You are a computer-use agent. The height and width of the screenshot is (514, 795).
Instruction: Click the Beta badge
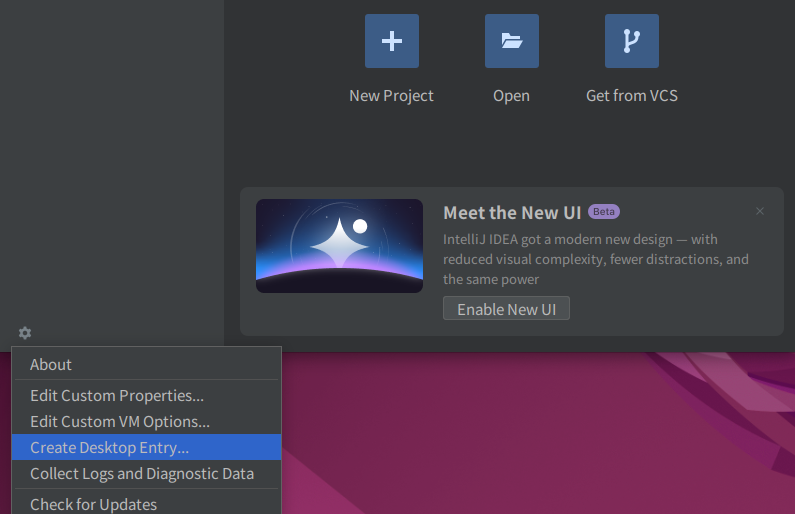click(604, 211)
